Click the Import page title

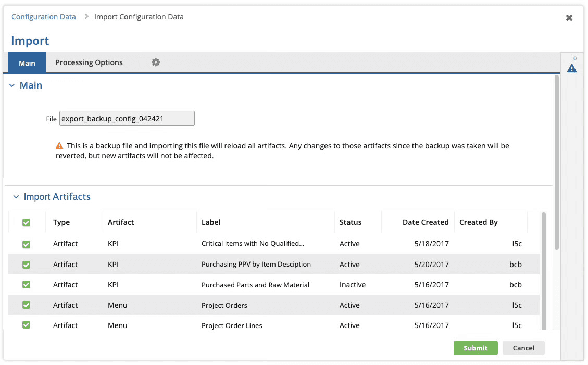tap(30, 41)
